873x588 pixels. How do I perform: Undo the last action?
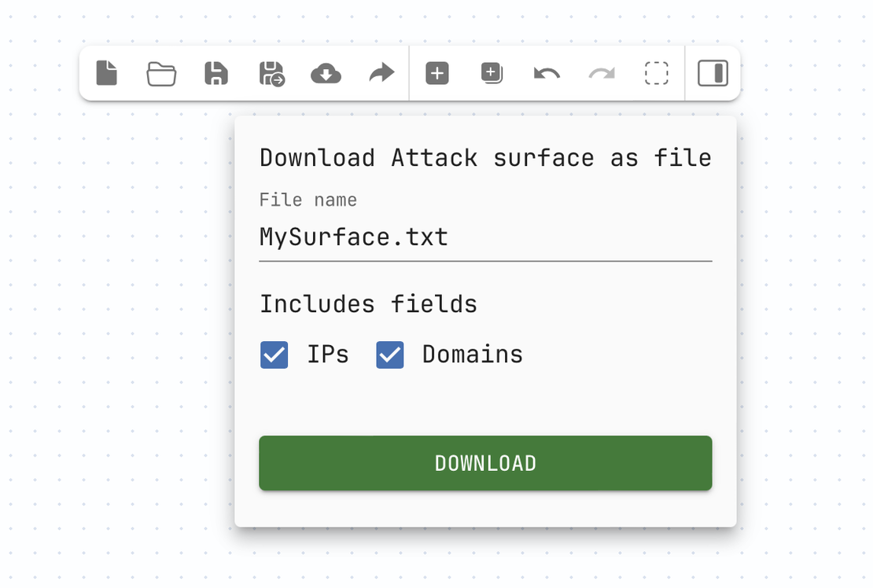pyautogui.click(x=546, y=73)
